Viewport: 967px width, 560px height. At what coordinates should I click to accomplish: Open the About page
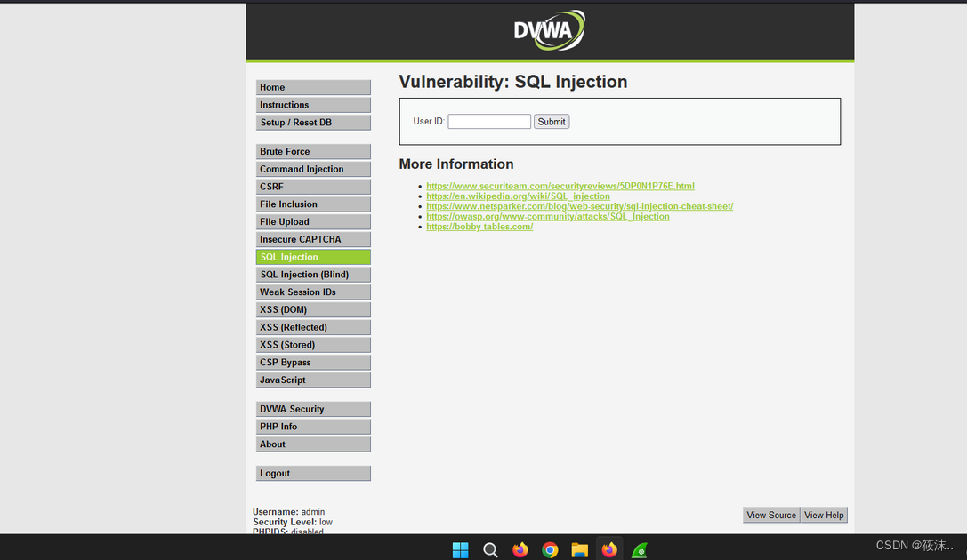point(313,444)
